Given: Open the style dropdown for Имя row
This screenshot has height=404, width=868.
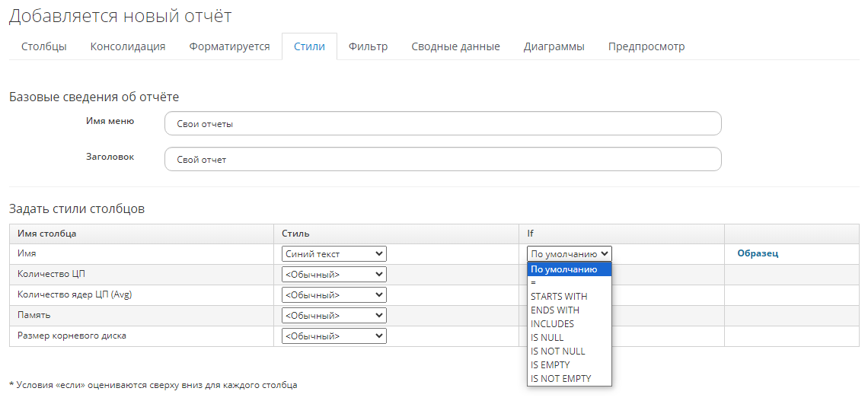Looking at the screenshot, I should click(333, 254).
